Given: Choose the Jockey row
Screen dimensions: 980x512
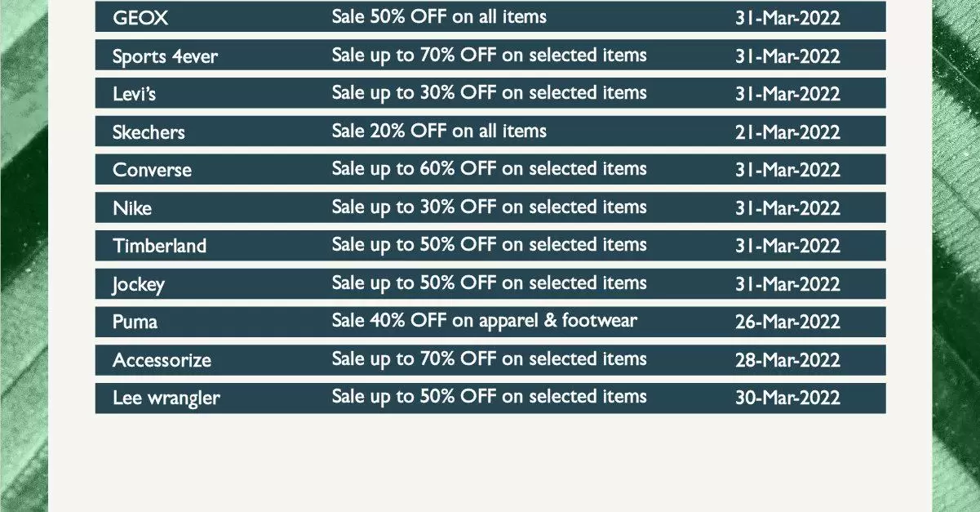Looking at the screenshot, I should (490, 284).
